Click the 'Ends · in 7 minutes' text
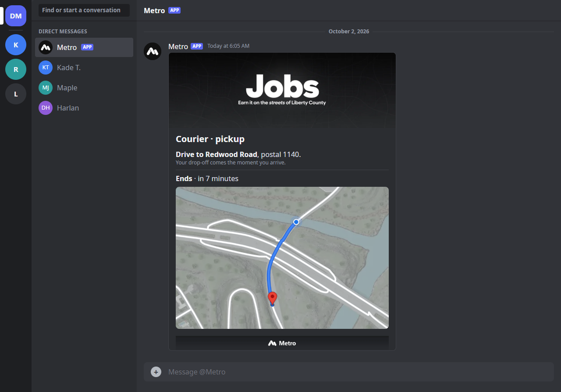The height and width of the screenshot is (392, 561). pyautogui.click(x=207, y=178)
